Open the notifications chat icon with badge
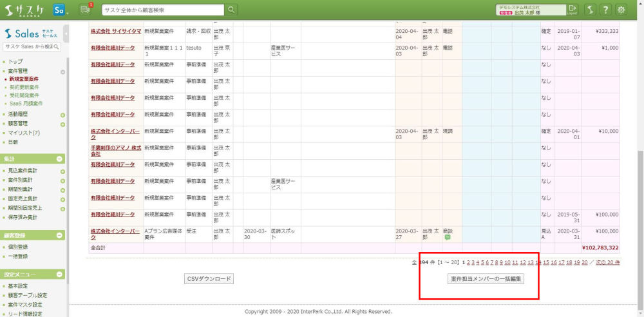 pos(86,10)
